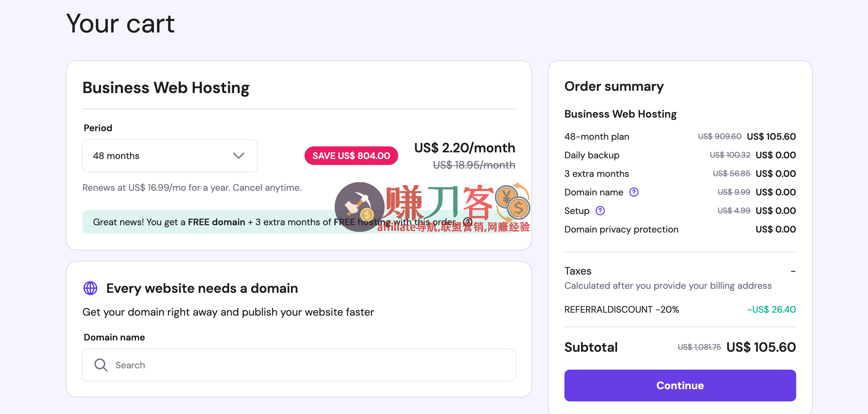Click the pickaxe watermark logo
Image resolution: width=868 pixels, height=414 pixels.
pyautogui.click(x=359, y=207)
